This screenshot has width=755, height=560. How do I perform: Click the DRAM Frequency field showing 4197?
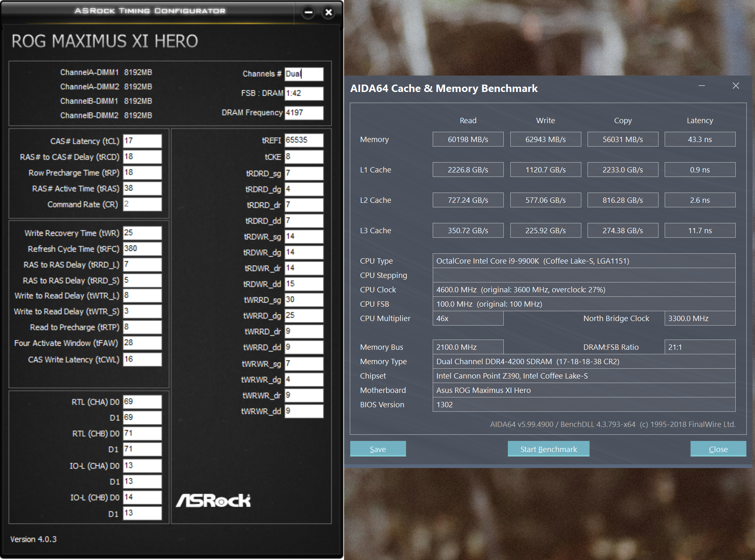304,112
